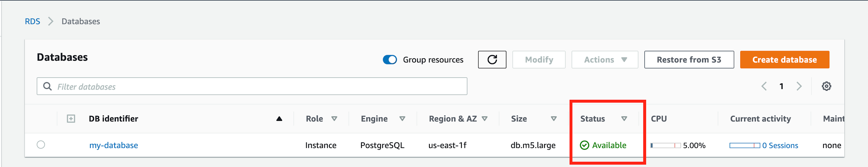Sort by Status column arrow

(624, 119)
